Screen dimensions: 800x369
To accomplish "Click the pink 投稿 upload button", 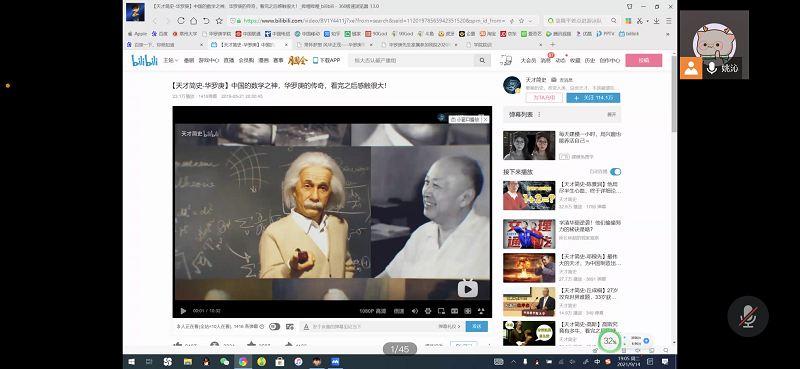I will pyautogui.click(x=644, y=60).
